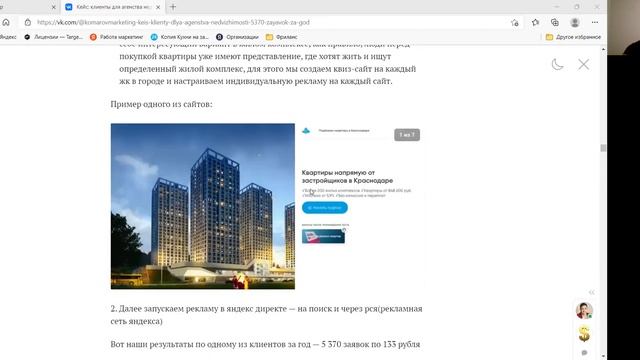The image size is (640, 360).
Task: Click the gold dollar sign icon
Action: pyautogui.click(x=584, y=333)
